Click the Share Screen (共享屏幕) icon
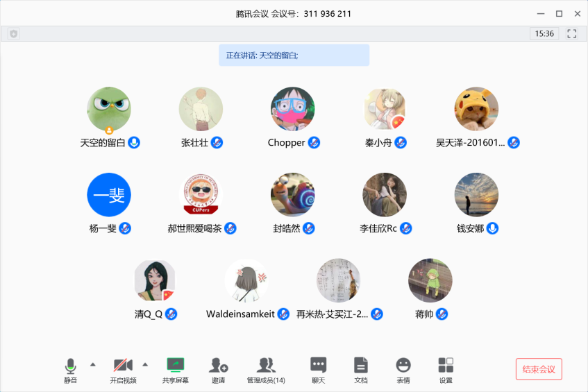 176,366
